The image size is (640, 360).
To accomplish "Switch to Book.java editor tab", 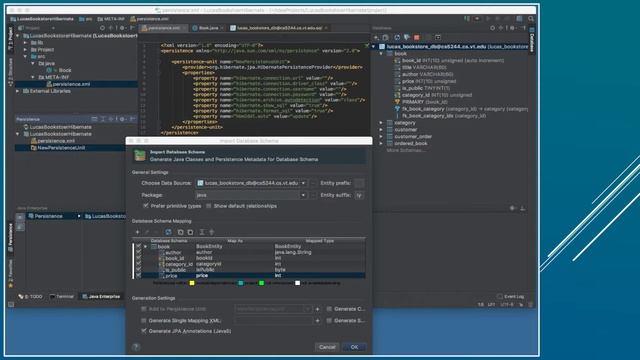I will 208,28.
